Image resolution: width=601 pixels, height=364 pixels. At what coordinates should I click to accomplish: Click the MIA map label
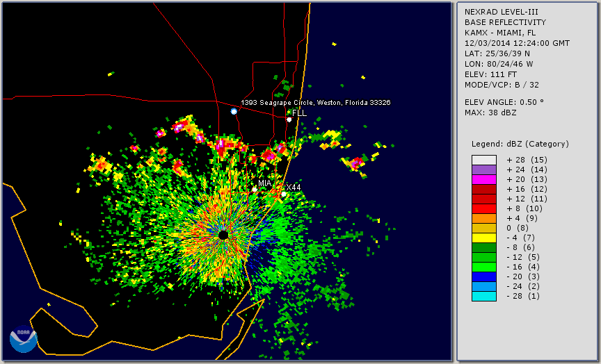click(x=265, y=183)
